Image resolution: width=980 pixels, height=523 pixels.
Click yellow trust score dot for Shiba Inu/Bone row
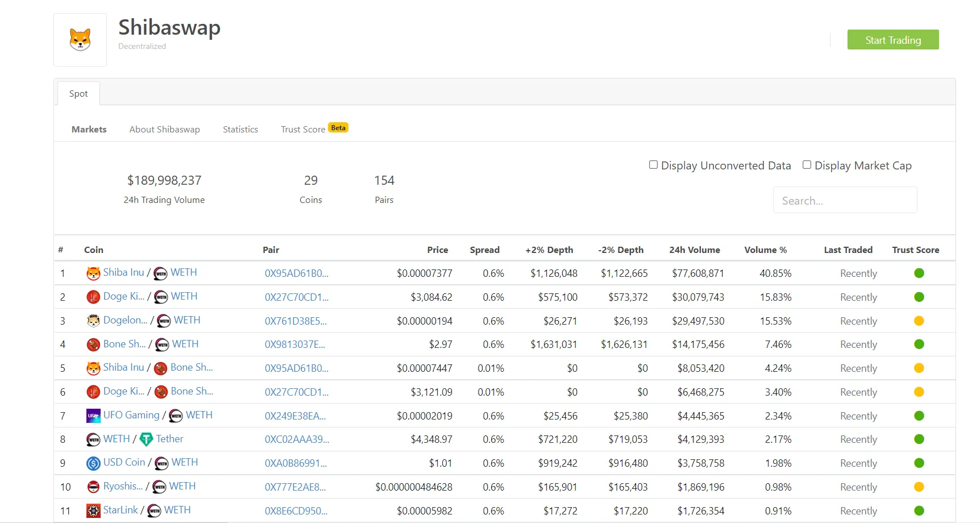(919, 368)
